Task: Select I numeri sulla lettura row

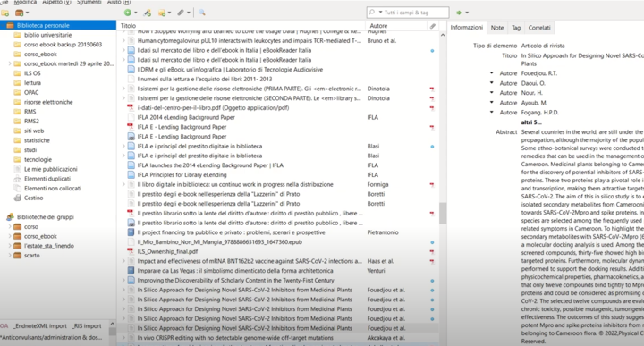Action: (x=278, y=79)
